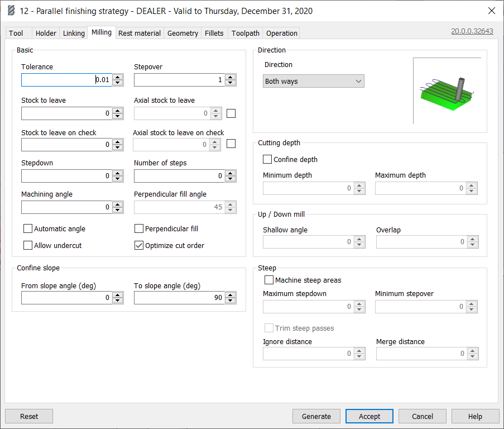
Task: Decrease the Stepover value with down arrow
Action: click(230, 83)
